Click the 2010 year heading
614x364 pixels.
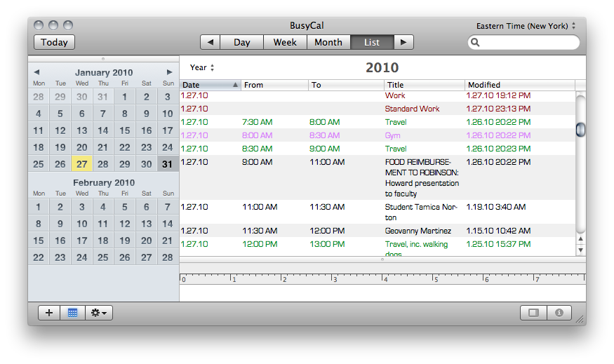tap(382, 68)
